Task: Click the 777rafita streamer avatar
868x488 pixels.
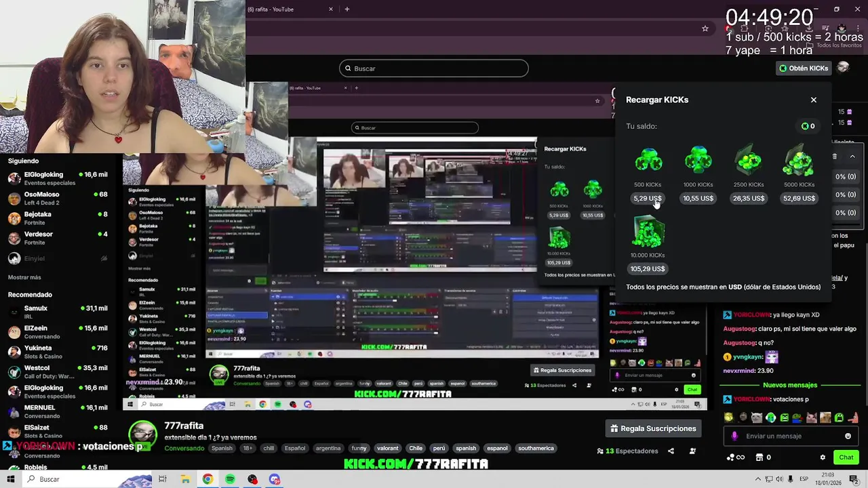Action: pos(143,436)
